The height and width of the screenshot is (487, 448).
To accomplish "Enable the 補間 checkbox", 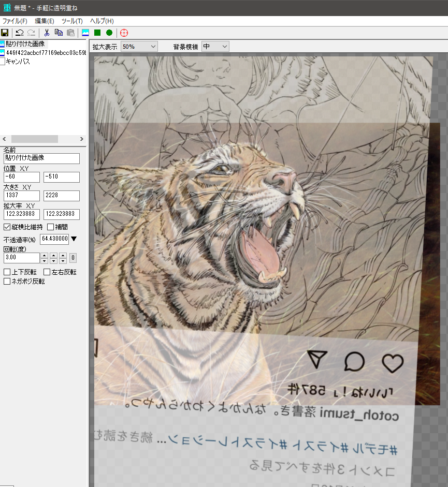I will click(50, 227).
